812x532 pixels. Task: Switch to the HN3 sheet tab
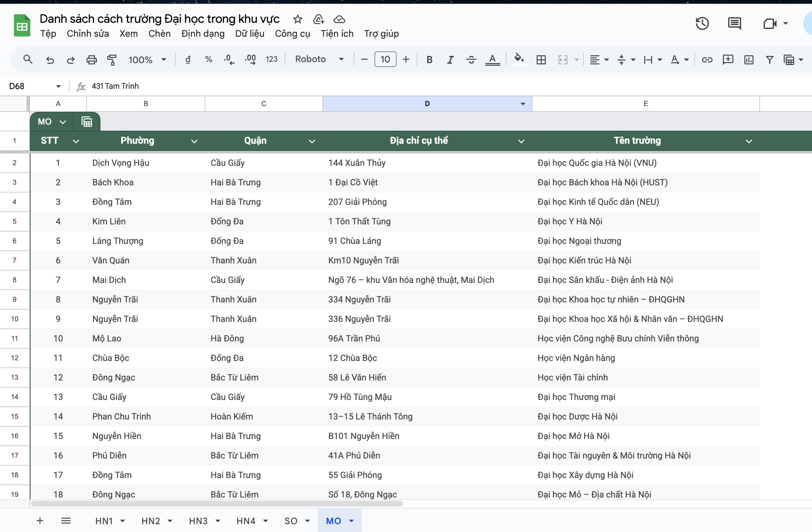coord(198,521)
